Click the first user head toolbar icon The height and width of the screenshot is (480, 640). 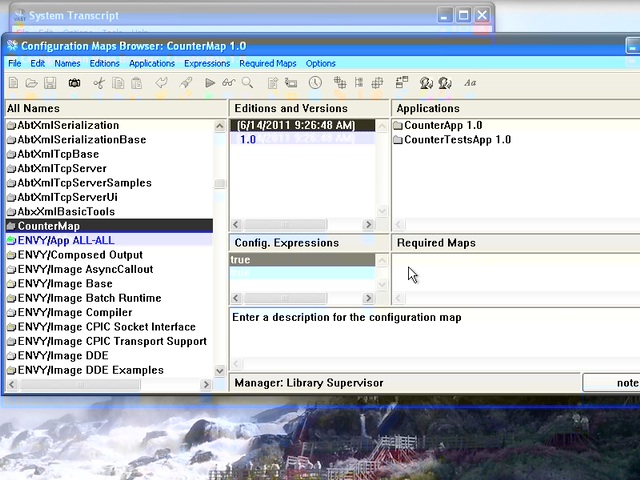tap(426, 83)
